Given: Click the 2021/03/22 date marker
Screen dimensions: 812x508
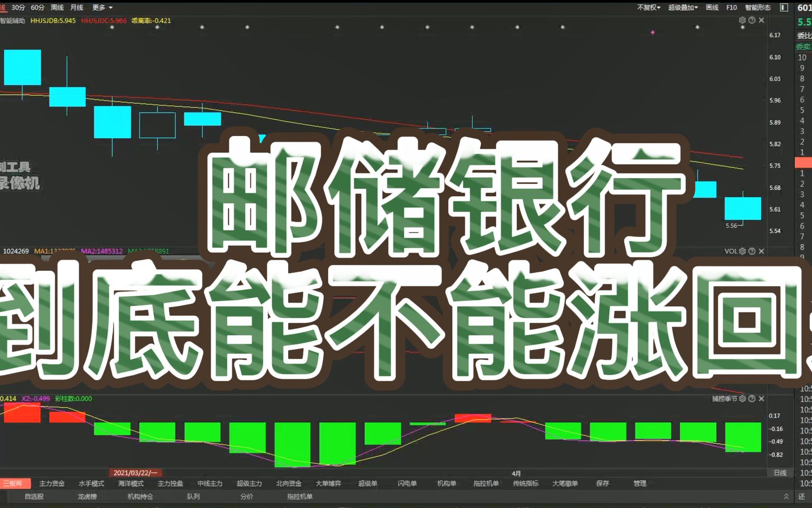Looking at the screenshot, I should tap(135, 473).
